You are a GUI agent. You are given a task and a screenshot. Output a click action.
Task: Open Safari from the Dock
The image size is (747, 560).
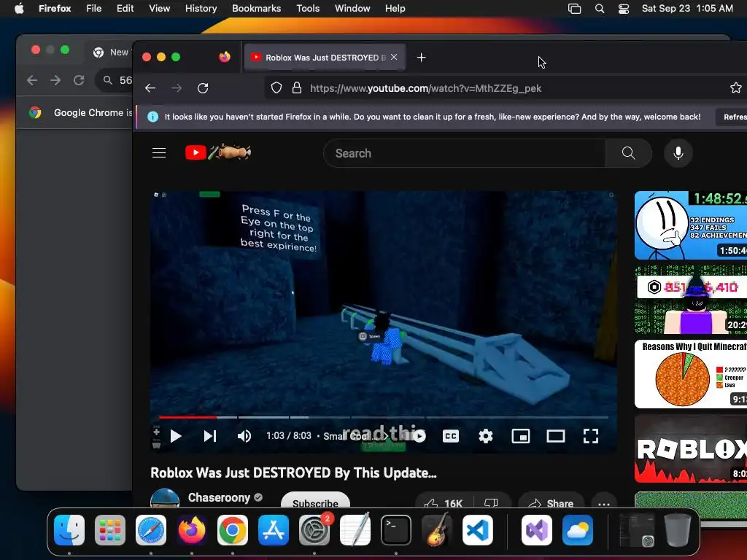point(151,529)
